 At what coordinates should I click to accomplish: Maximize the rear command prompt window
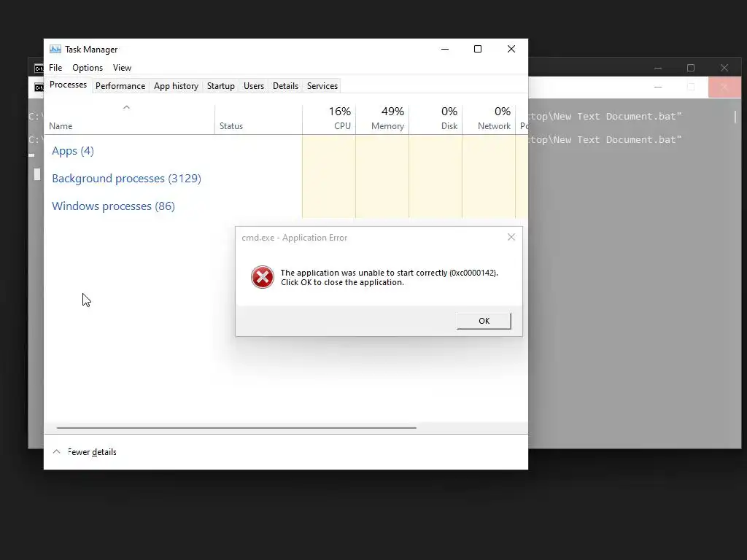coord(691,68)
